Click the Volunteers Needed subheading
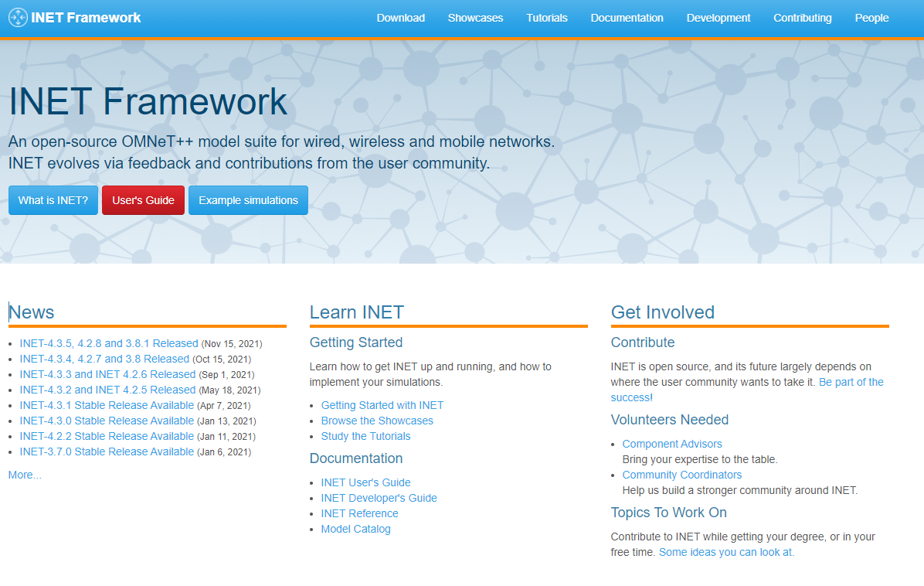 [669, 420]
